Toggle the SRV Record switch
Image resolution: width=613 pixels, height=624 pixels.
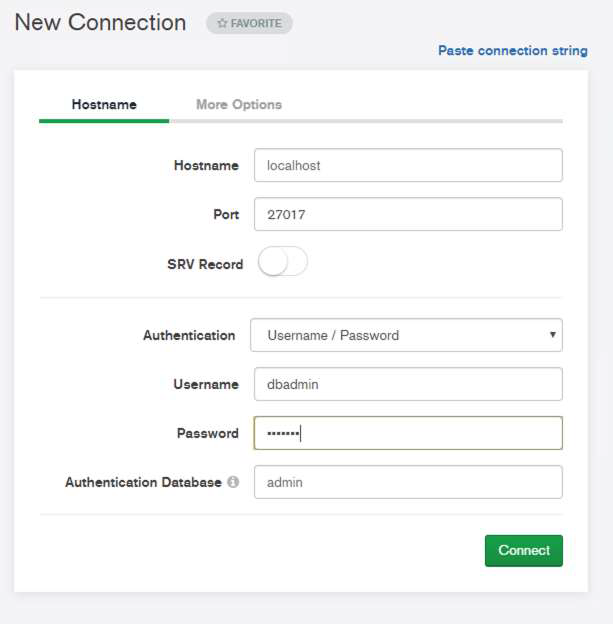click(x=282, y=263)
